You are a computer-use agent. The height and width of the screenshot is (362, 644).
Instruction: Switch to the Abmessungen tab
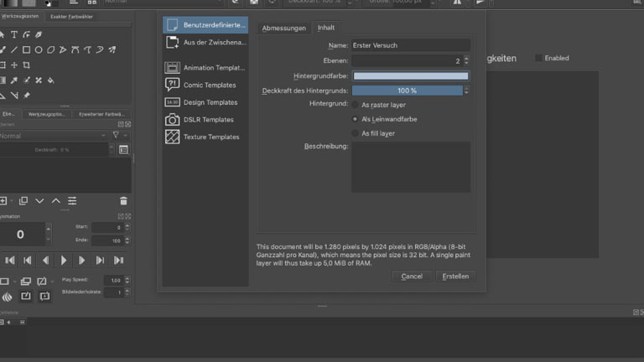pyautogui.click(x=284, y=28)
